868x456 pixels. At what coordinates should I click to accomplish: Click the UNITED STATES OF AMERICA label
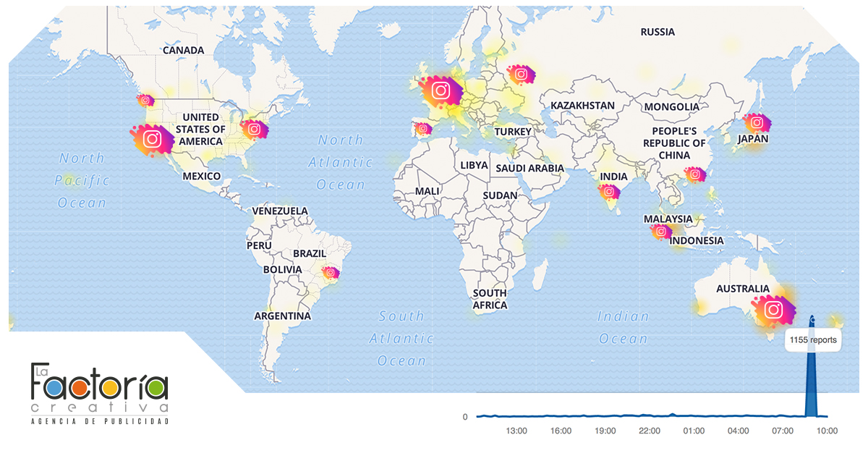point(201,129)
